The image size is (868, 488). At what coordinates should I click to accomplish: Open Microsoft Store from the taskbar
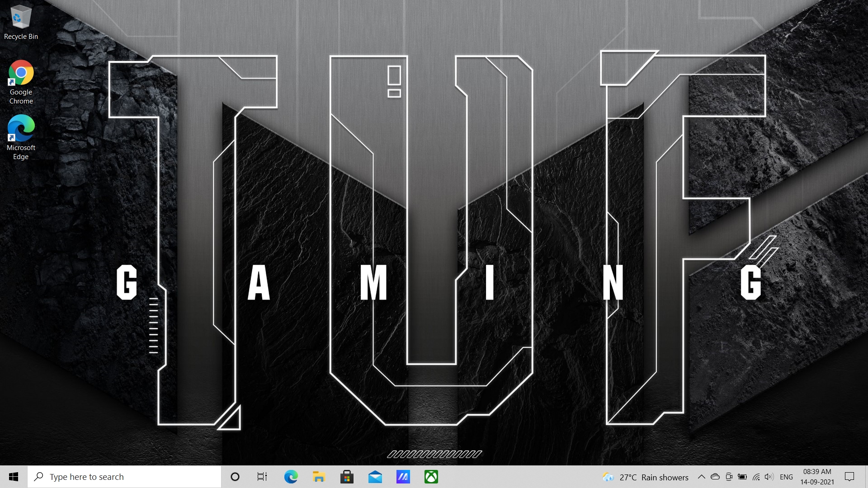point(347,477)
